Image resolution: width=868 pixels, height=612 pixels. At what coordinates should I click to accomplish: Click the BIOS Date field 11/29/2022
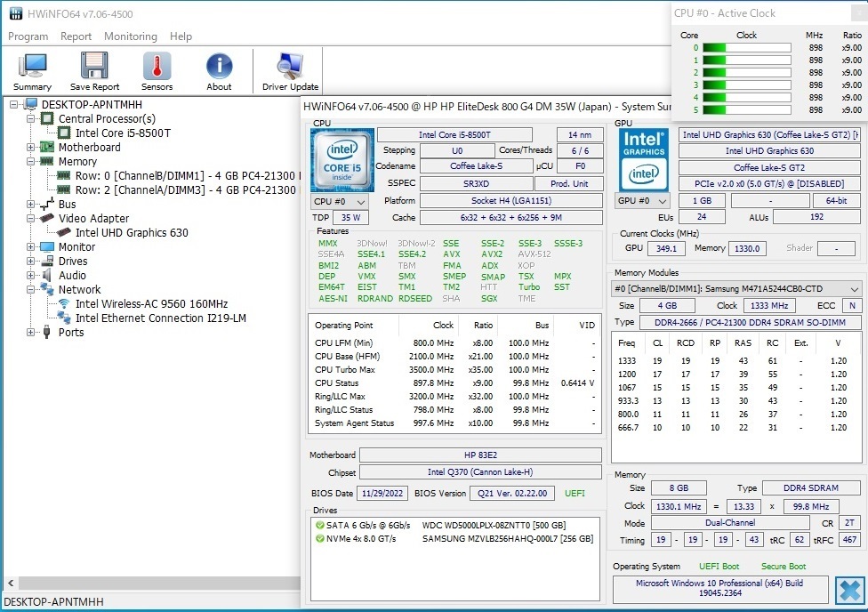tap(382, 493)
